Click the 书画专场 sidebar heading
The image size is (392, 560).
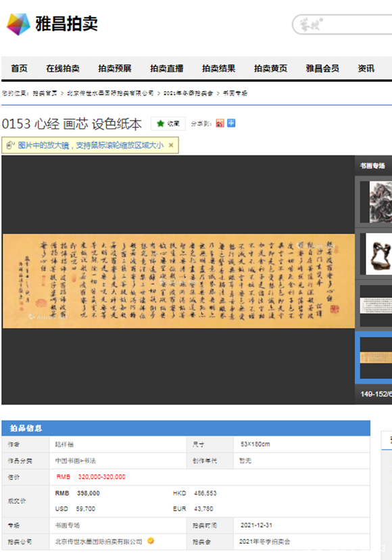372,166
